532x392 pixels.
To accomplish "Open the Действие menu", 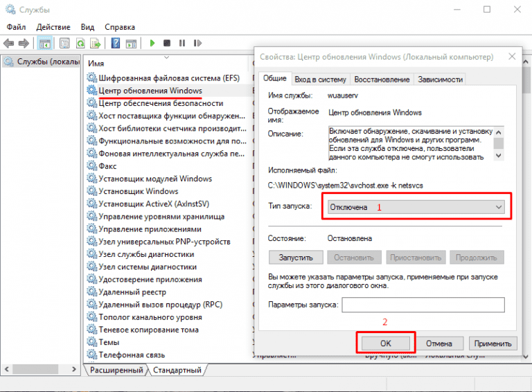I will pos(53,27).
